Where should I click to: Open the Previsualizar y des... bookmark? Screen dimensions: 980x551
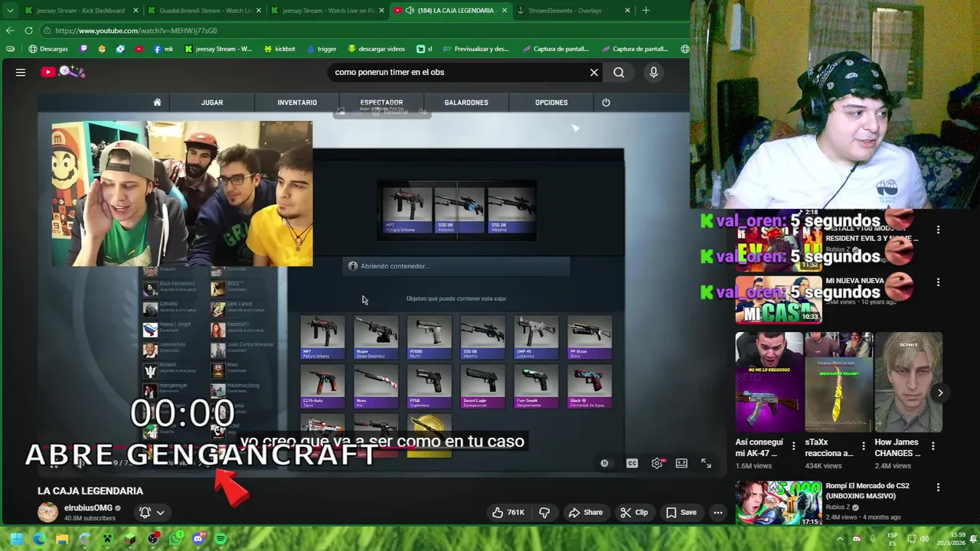point(475,49)
